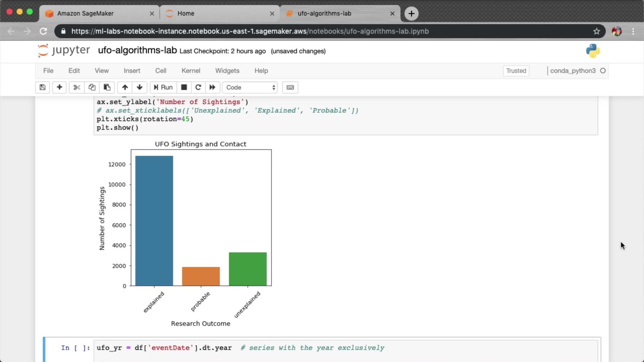Screen dimensions: 644x362
Task: Interrupt the kernel with the stop icon
Action: coord(184,87)
